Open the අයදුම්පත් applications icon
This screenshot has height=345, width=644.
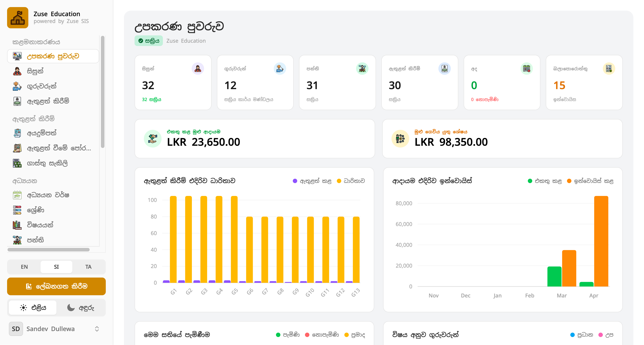tap(17, 133)
